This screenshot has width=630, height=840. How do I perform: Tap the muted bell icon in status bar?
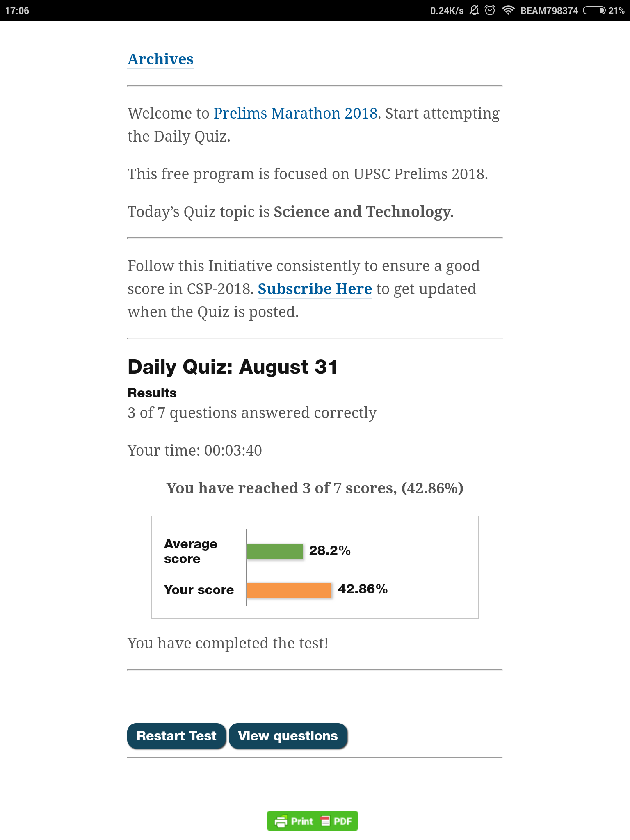[x=474, y=10]
